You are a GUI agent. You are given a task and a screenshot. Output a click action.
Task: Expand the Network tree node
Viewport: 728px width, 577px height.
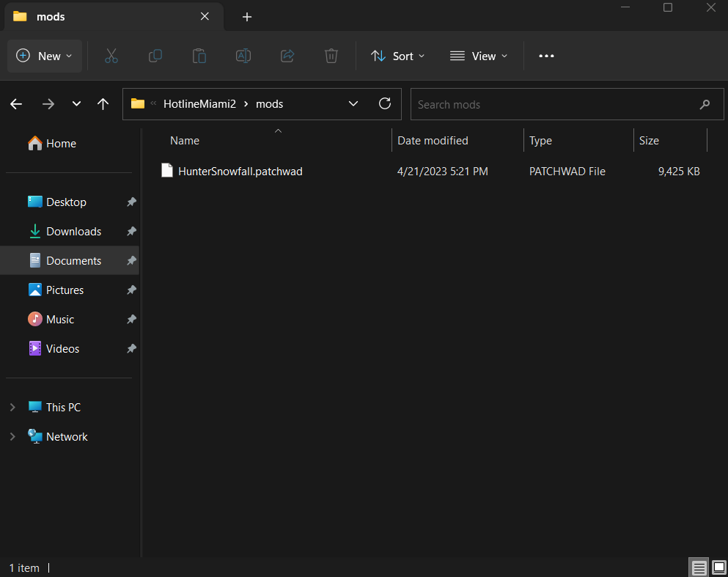pos(12,436)
